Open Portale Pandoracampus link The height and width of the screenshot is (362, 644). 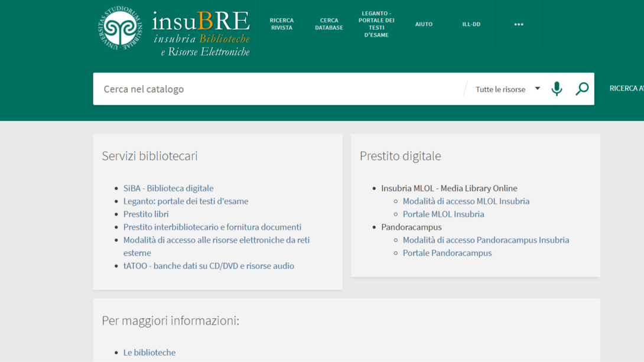point(447,253)
